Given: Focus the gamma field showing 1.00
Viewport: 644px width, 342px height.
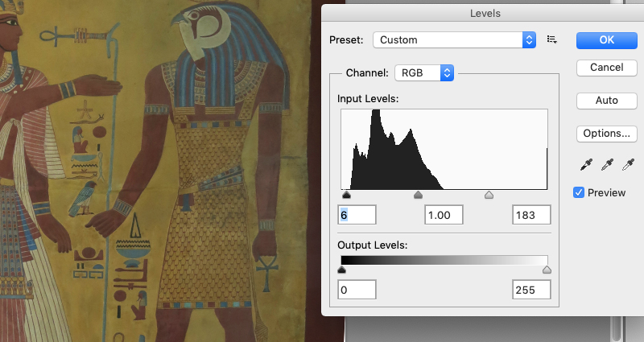Looking at the screenshot, I should 444,215.
